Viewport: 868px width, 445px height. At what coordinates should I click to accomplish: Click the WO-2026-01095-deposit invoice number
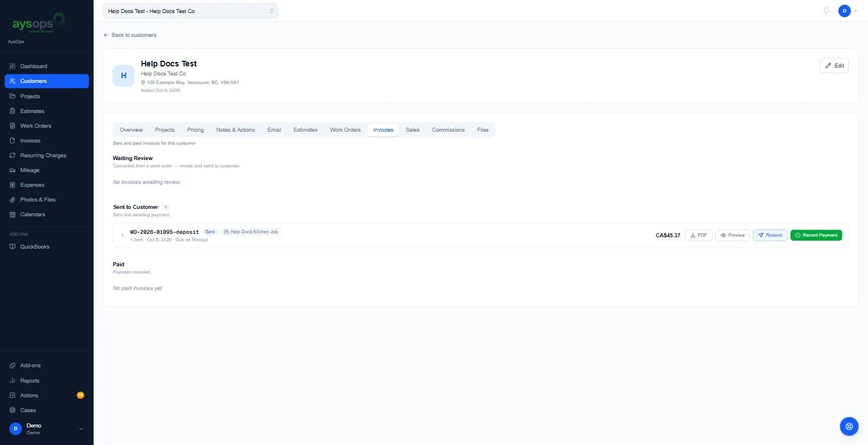click(x=165, y=232)
